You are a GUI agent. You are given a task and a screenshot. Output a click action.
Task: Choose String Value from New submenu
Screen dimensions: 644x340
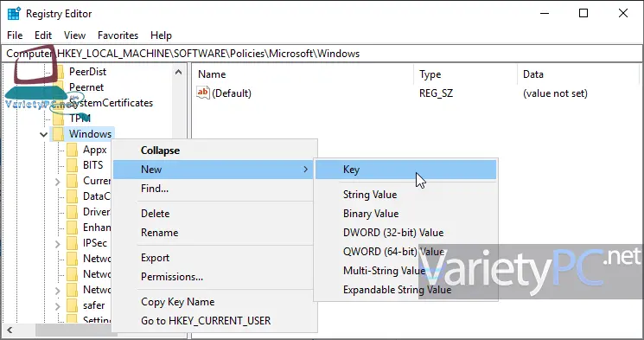(370, 195)
